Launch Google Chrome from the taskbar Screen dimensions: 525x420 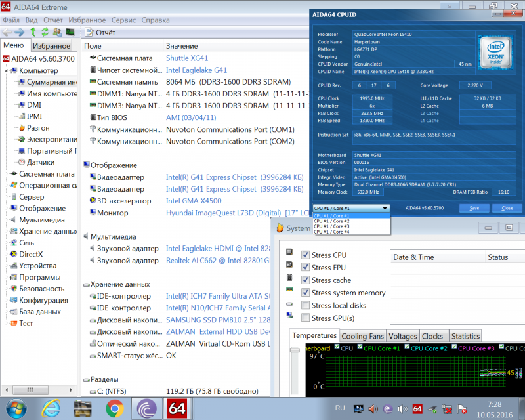coord(115,408)
